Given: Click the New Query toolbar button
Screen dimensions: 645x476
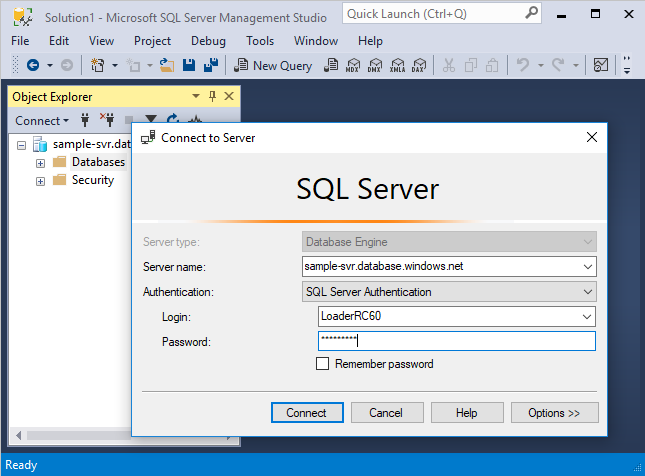Looking at the screenshot, I should click(273, 66).
